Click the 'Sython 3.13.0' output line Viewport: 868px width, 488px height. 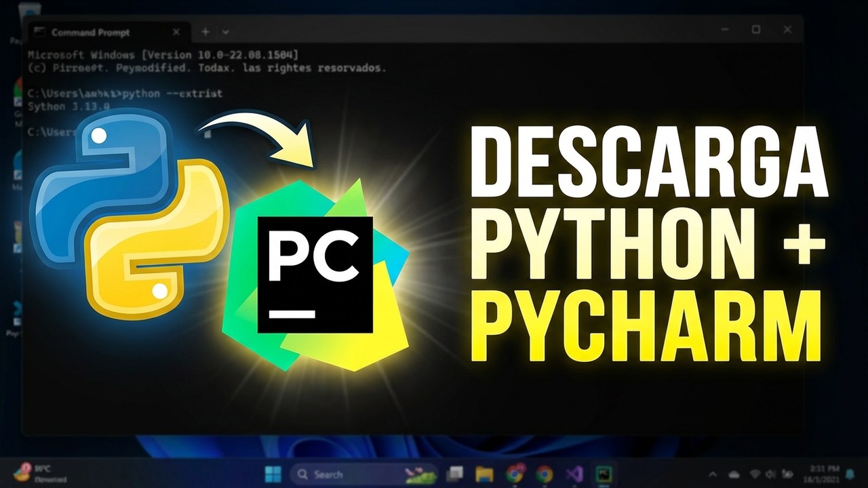point(68,107)
